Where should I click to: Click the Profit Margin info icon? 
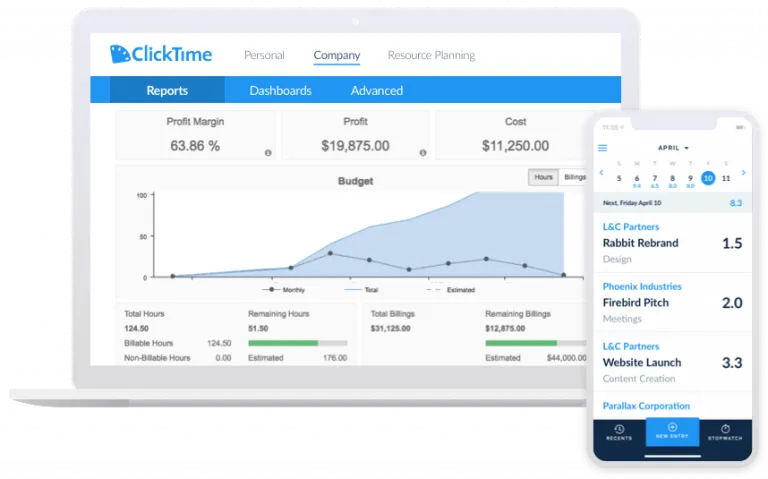(x=268, y=153)
